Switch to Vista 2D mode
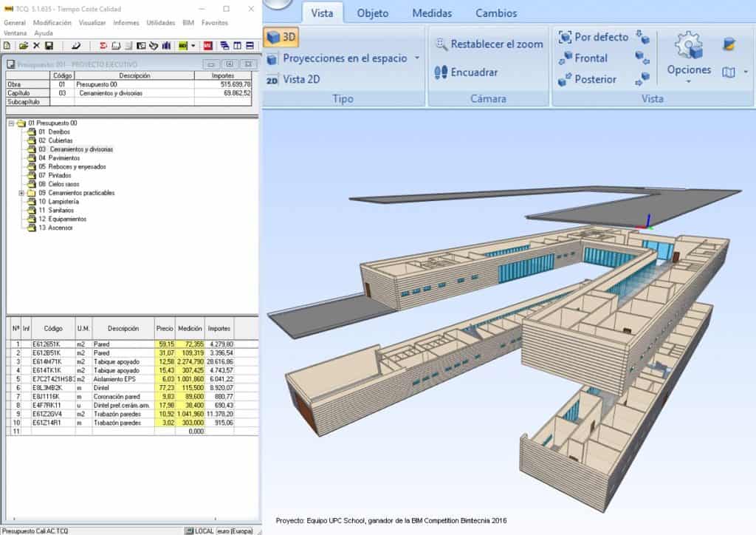Image resolution: width=756 pixels, height=535 pixels. (295, 79)
